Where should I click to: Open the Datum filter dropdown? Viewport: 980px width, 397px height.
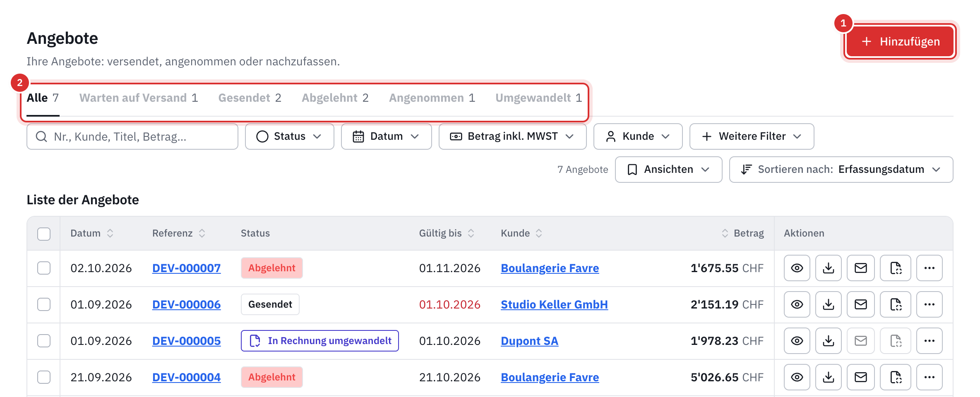pos(386,136)
